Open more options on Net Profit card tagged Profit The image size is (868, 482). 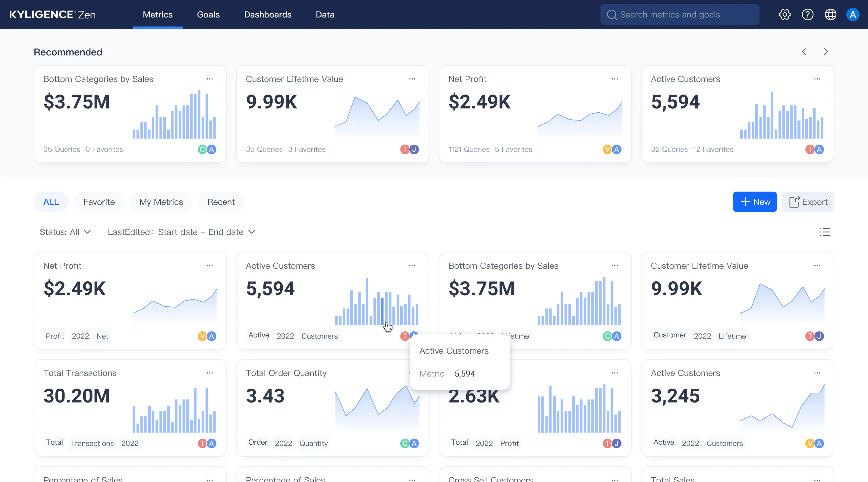coord(209,266)
